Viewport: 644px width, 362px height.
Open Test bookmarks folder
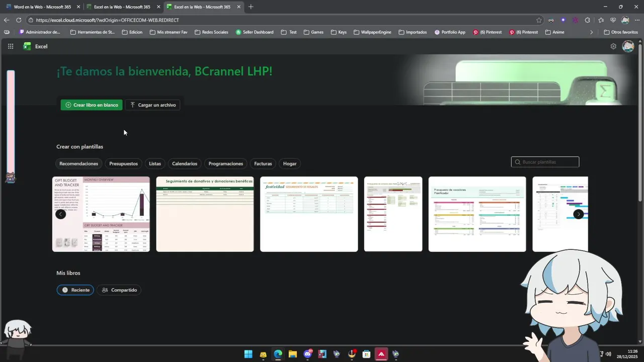[289, 32]
